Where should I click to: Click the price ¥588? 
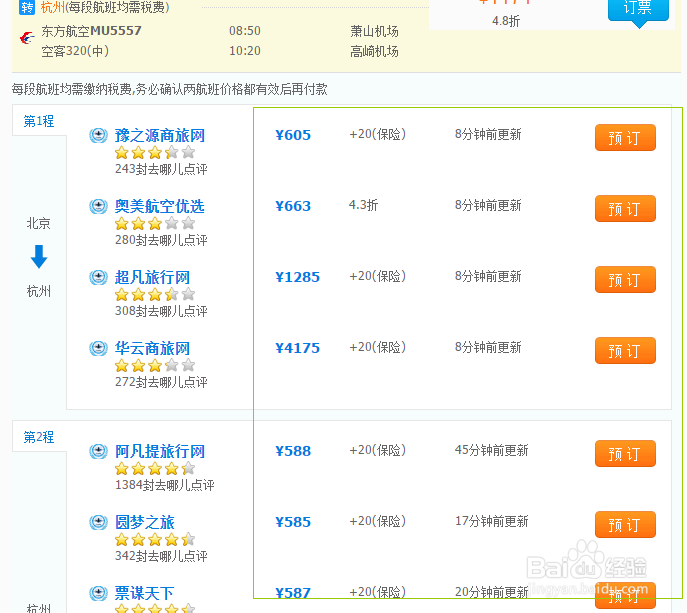[293, 451]
